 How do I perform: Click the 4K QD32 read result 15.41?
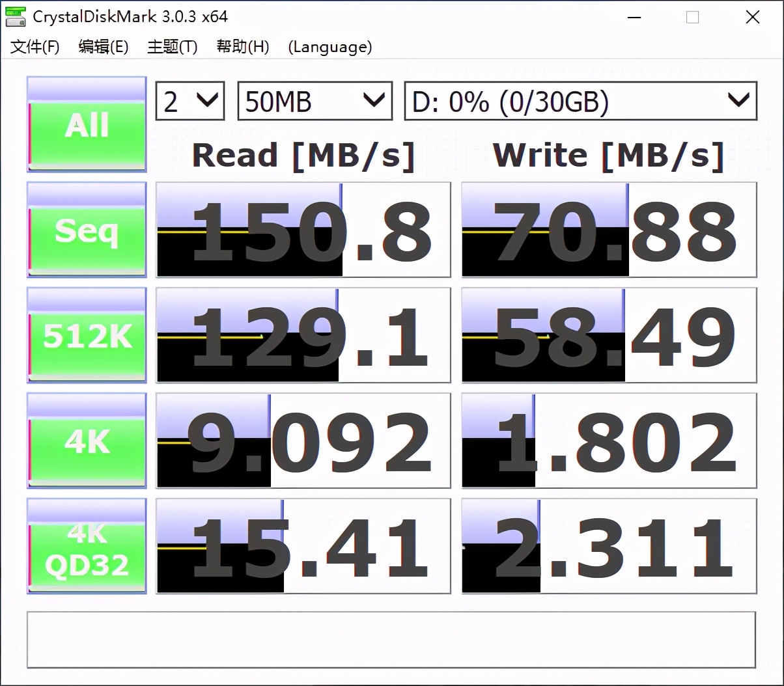303,546
